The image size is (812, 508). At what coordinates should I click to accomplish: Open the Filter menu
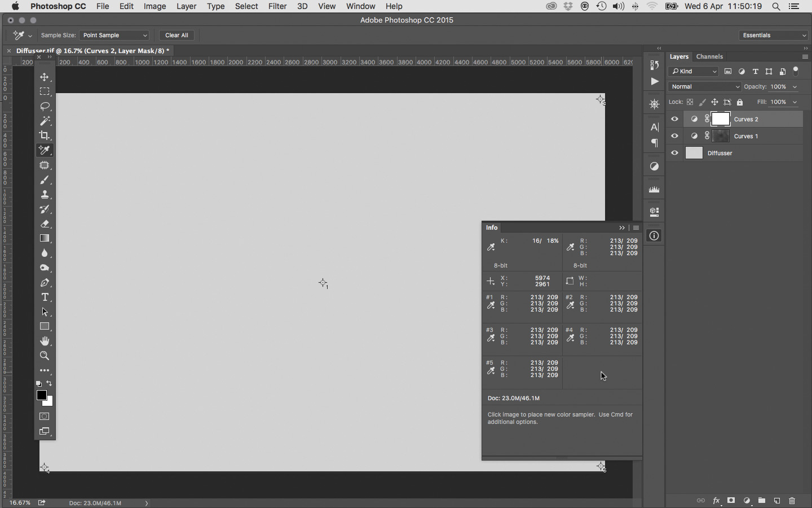[x=277, y=6]
